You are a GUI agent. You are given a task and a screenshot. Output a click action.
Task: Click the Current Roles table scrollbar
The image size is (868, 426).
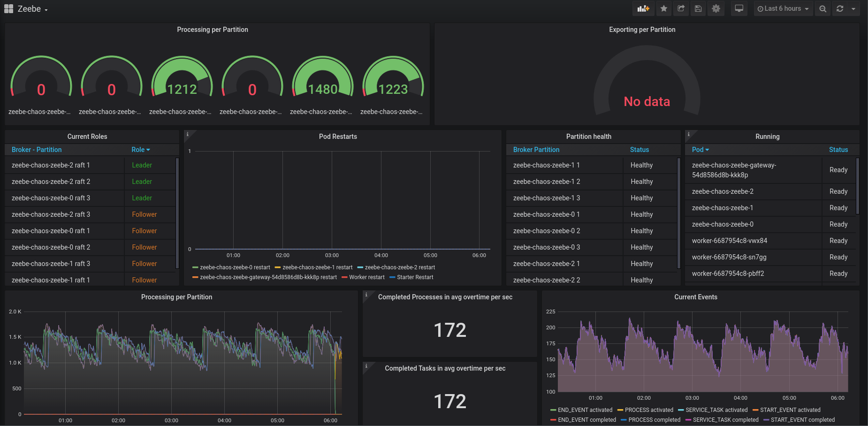[177, 213]
